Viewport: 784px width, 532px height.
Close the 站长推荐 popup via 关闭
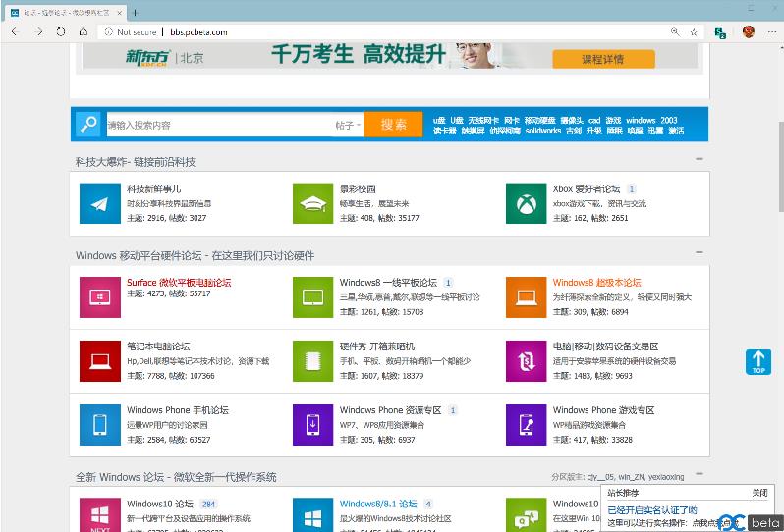tap(759, 493)
